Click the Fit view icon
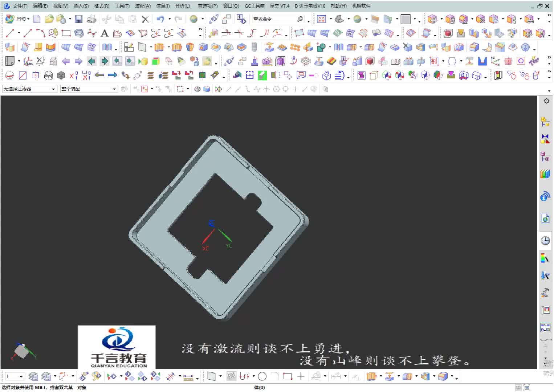This screenshot has height=392, width=554. pyautogui.click(x=321, y=19)
